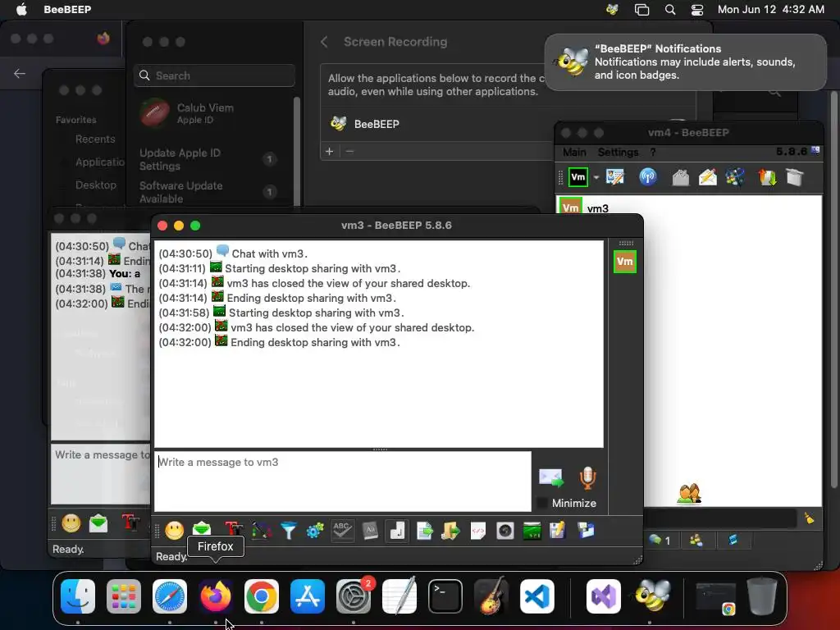Click the compose message envelope with pencil
The height and width of the screenshot is (630, 840).
tap(708, 177)
